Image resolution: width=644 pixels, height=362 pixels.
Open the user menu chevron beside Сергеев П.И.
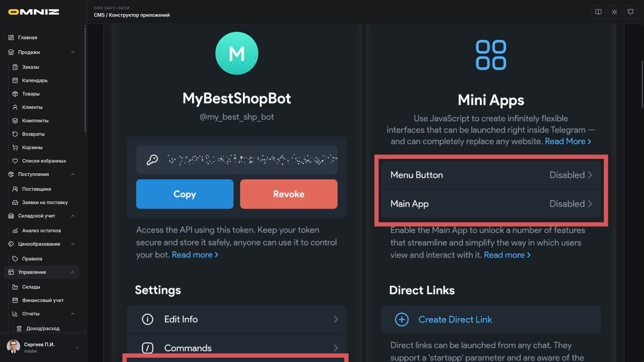[x=77, y=348]
